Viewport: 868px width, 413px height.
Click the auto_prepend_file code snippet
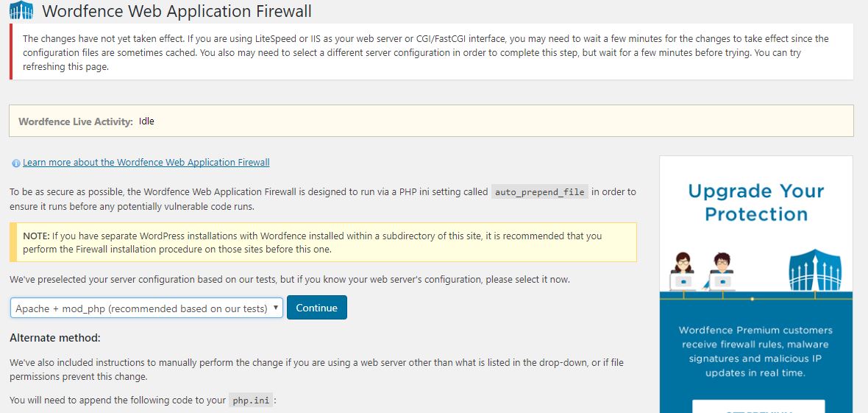pos(540,192)
